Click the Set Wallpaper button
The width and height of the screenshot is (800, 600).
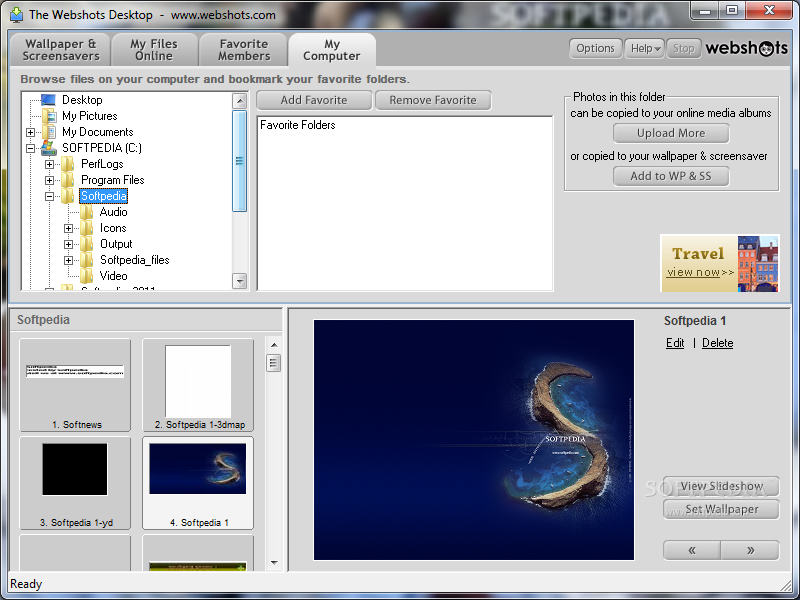coord(721,509)
